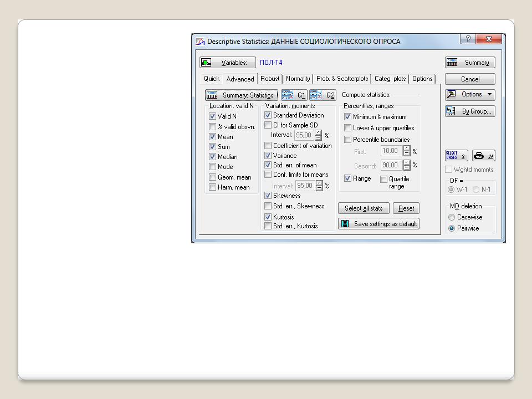Image resolution: width=532 pixels, height=399 pixels.
Task: Open the By Group dialog
Action: tap(470, 111)
